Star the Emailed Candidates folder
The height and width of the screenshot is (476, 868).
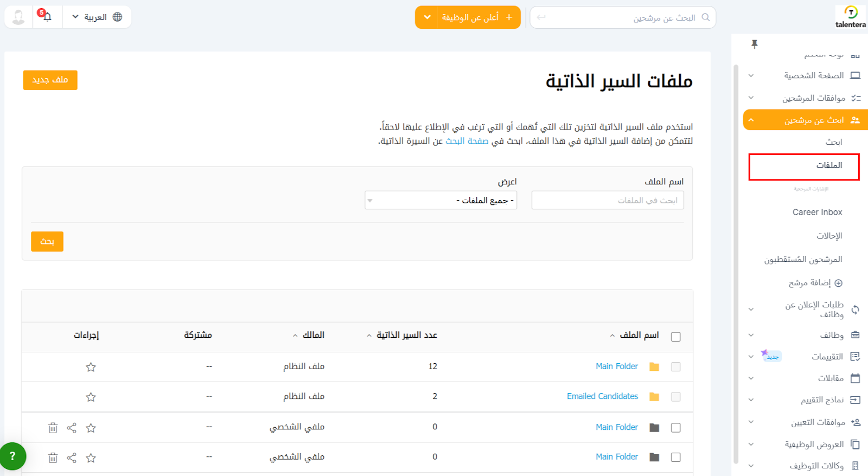pyautogui.click(x=91, y=397)
